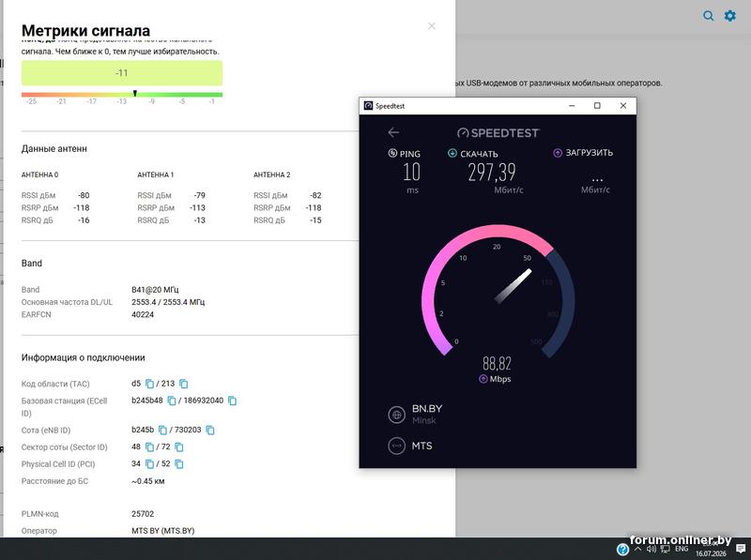Open the search icon in the header
Viewport: 751px width, 560px height.
(x=709, y=16)
